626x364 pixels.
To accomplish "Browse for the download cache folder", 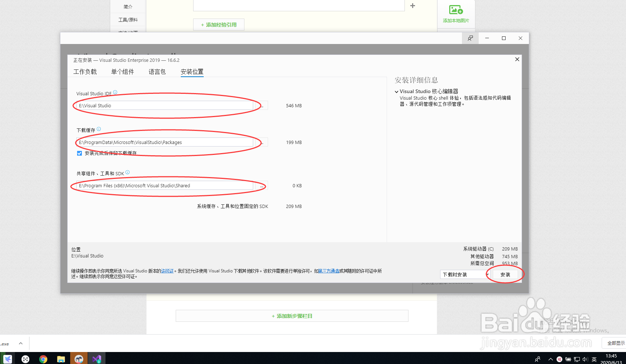I will tap(262, 142).
